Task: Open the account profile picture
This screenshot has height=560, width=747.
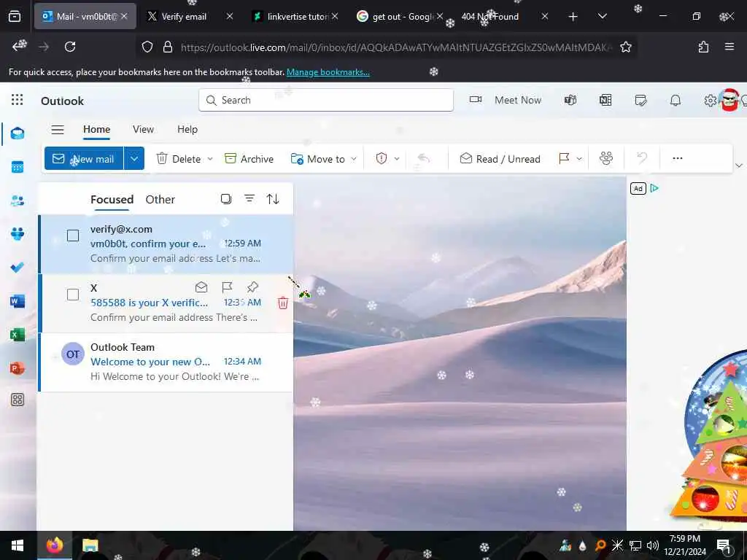Action: pos(729,100)
